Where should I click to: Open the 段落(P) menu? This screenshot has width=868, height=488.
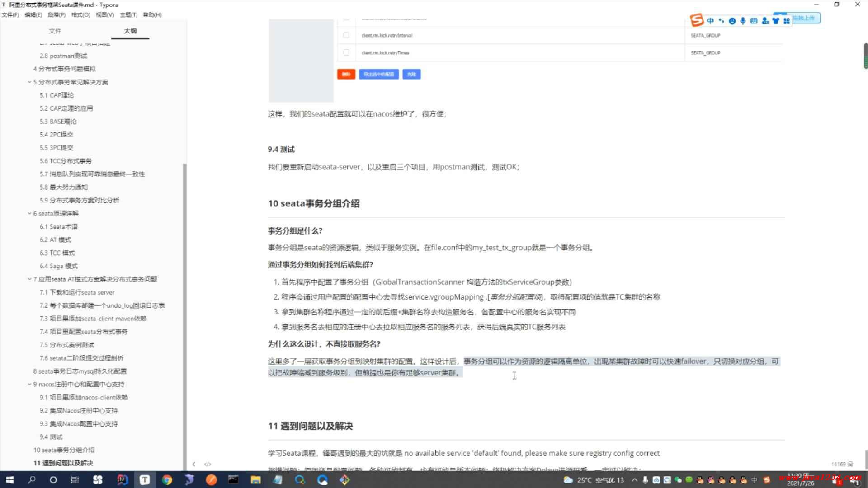click(x=57, y=15)
